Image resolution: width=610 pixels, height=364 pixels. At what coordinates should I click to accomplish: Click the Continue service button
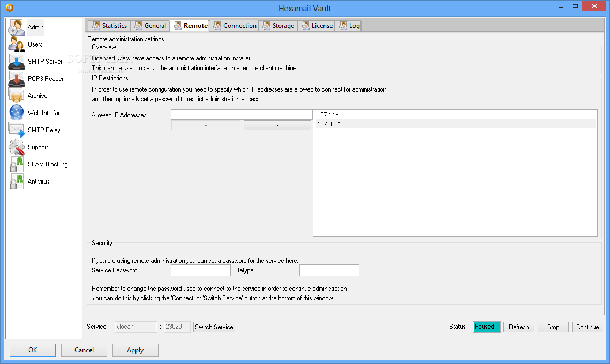(x=588, y=327)
